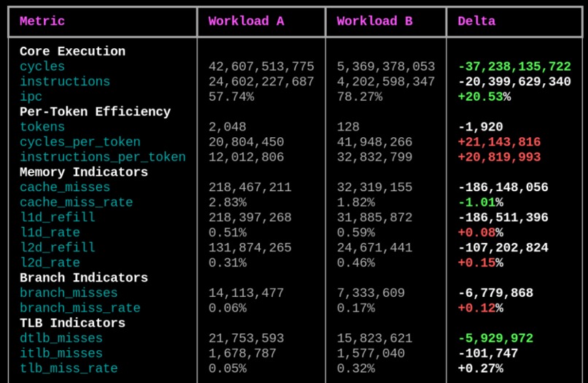The height and width of the screenshot is (383, 588).
Task: Click cycles_per_token value 20,804,450
Action: coord(246,142)
